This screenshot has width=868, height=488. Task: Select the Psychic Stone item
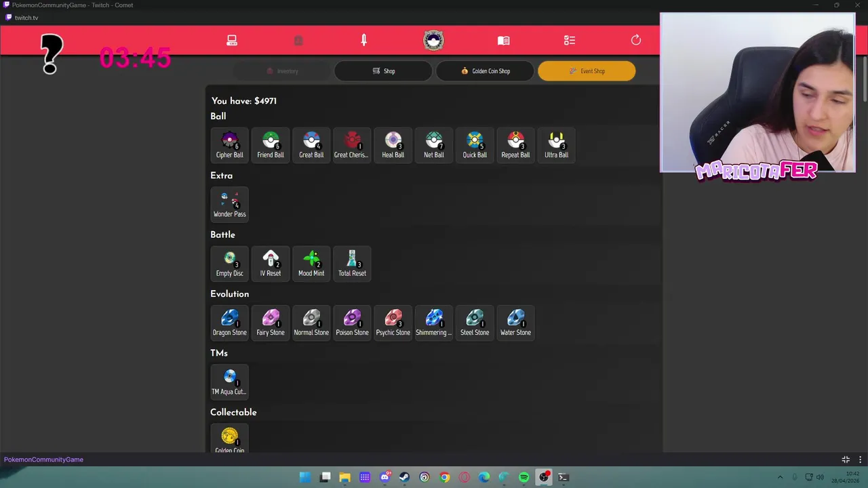pyautogui.click(x=393, y=323)
